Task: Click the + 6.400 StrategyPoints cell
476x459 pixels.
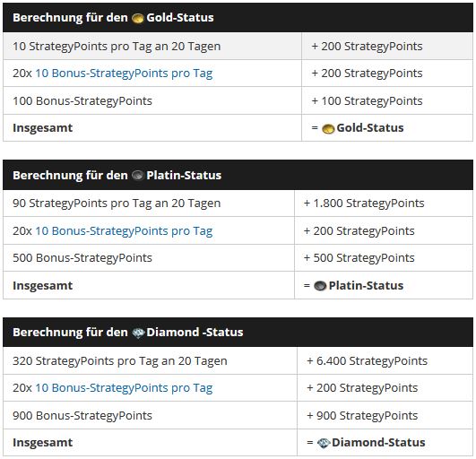Action: [x=385, y=361]
